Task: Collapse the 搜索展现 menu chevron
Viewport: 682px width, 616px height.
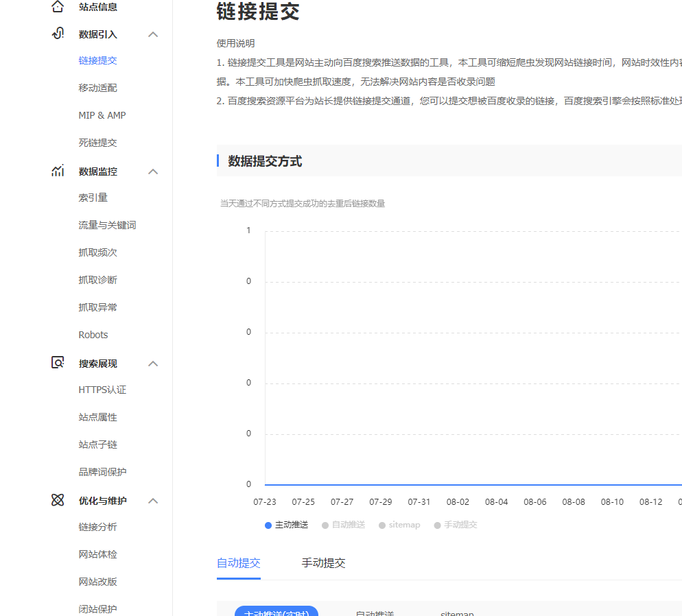Action: (153, 364)
